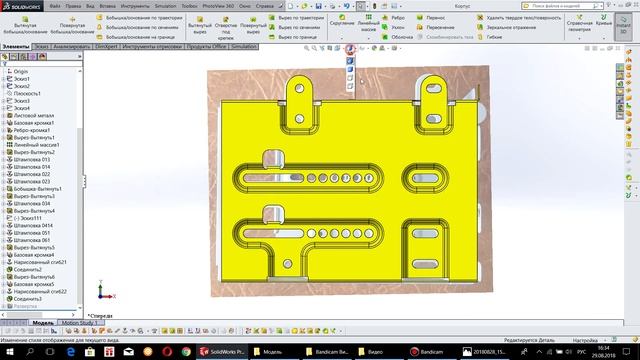Open the display style view icon
The width and height of the screenshot is (640, 360).
tap(350, 49)
